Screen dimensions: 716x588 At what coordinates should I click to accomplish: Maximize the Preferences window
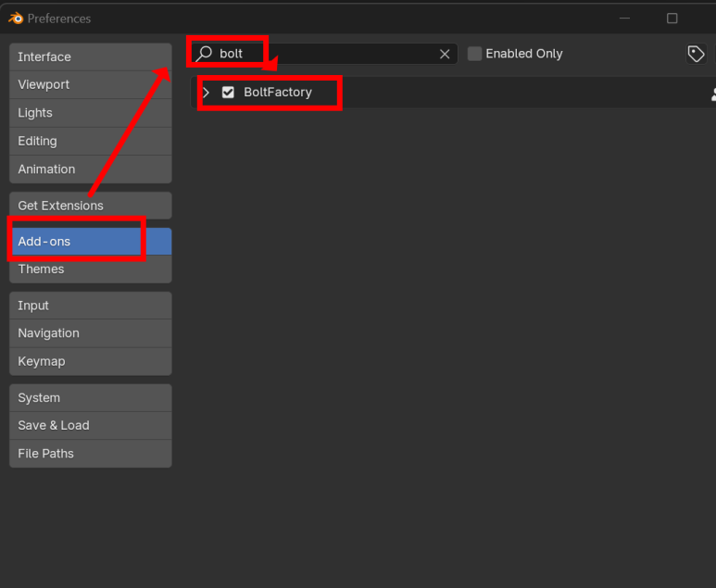[x=672, y=19]
